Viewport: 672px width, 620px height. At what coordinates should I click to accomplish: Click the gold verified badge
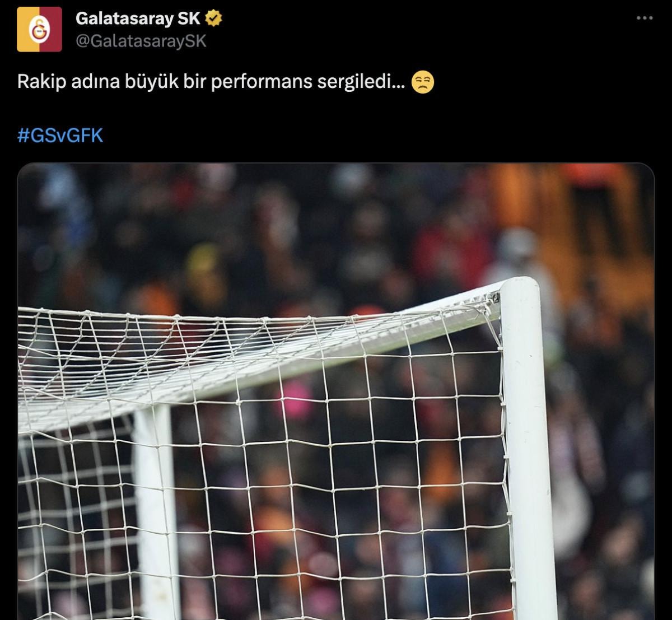pos(213,18)
